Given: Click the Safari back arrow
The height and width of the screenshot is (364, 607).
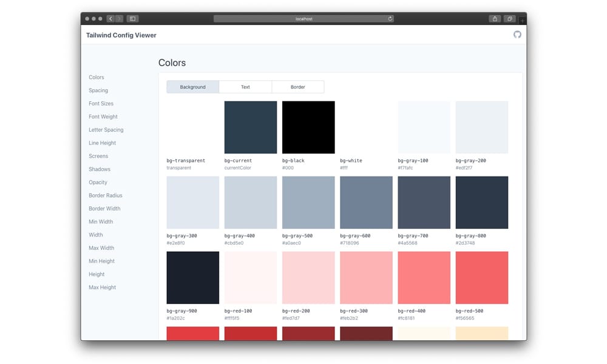Looking at the screenshot, I should 110,19.
